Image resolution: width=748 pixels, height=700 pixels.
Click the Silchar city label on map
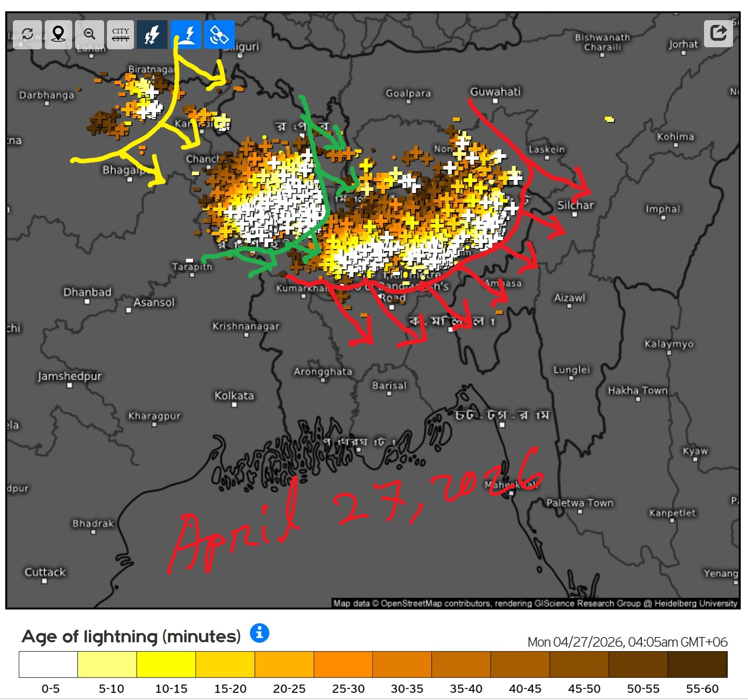click(x=575, y=205)
